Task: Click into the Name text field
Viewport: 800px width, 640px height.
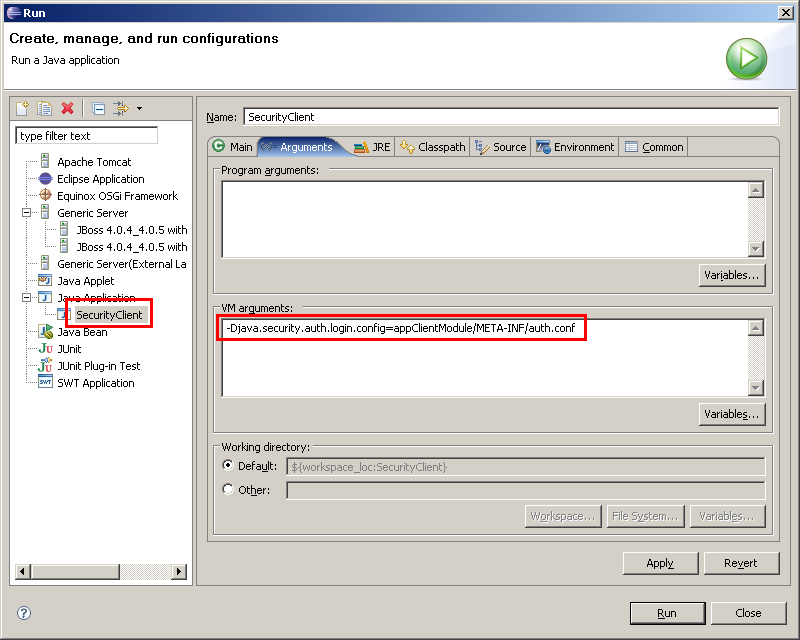Action: (510, 117)
